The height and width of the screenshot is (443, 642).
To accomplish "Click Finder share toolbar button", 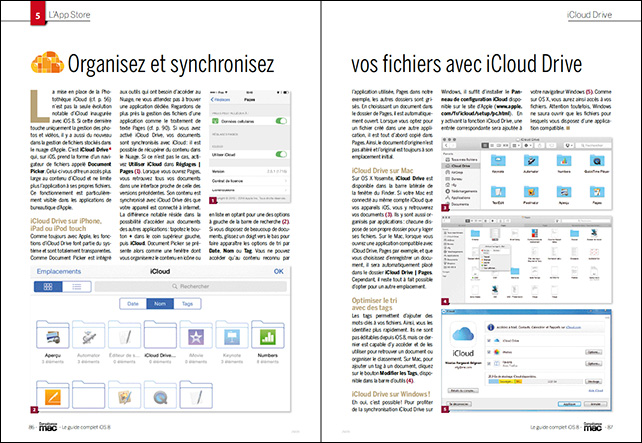I will (x=540, y=145).
